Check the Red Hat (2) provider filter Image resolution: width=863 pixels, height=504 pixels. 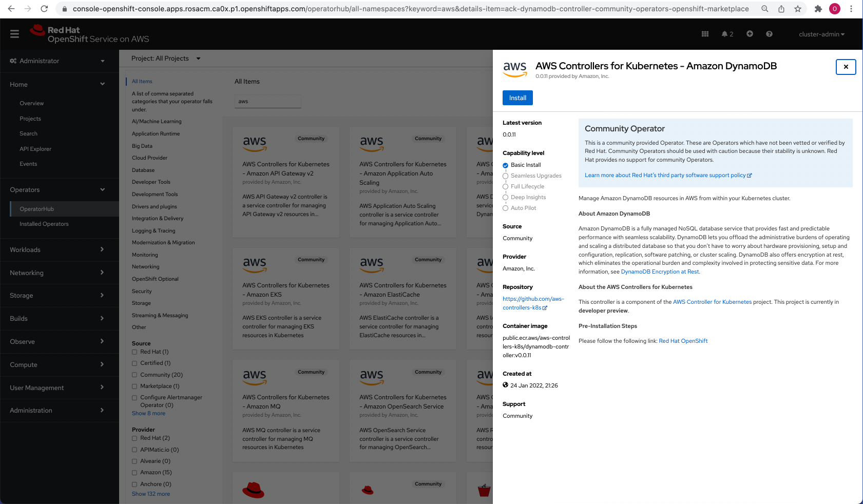click(135, 438)
